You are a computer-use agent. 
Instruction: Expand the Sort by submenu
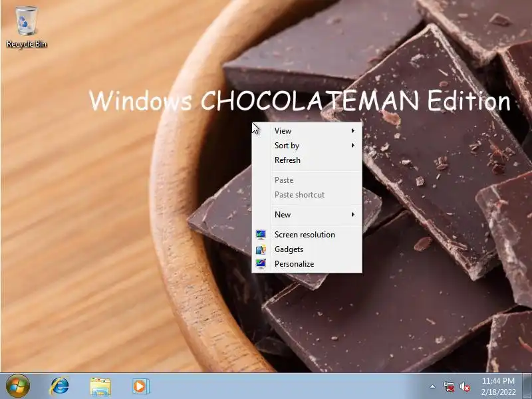click(307, 145)
